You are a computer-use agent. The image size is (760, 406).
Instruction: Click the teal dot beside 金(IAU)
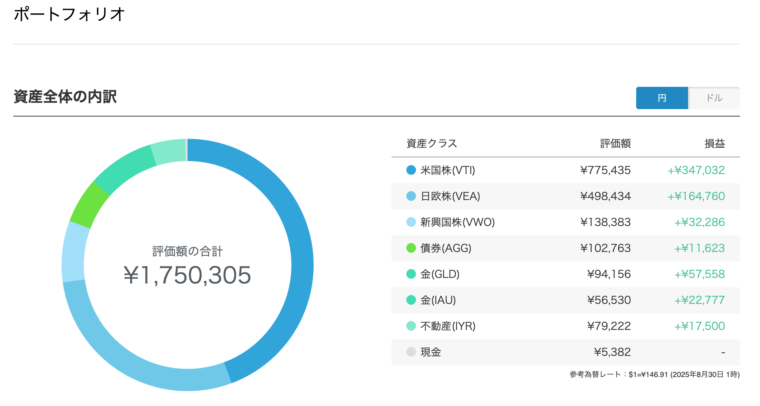click(x=411, y=300)
